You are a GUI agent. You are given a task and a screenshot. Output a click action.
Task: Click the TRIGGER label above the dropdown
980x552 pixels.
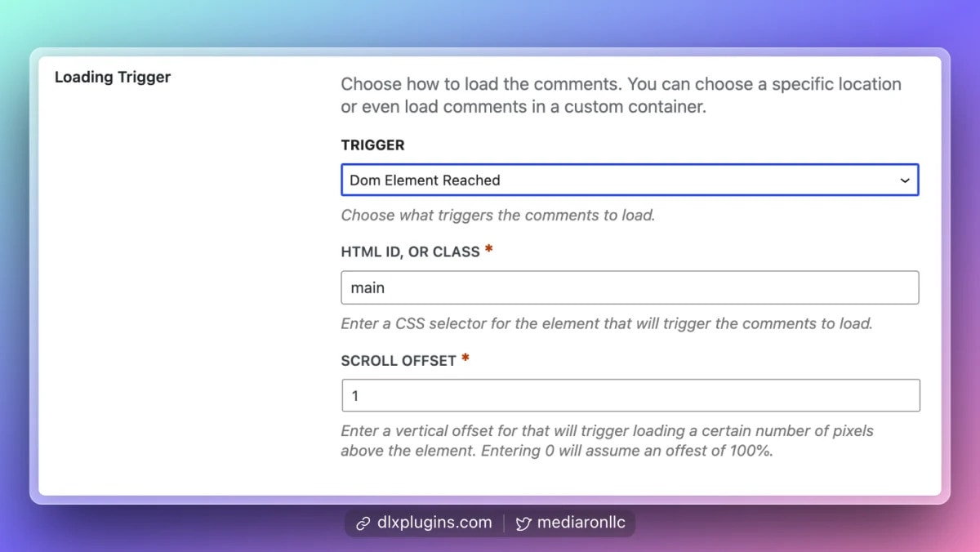[x=372, y=145]
